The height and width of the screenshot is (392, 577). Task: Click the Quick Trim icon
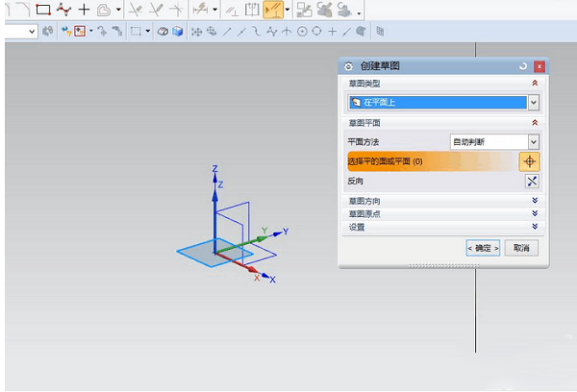tap(136, 10)
